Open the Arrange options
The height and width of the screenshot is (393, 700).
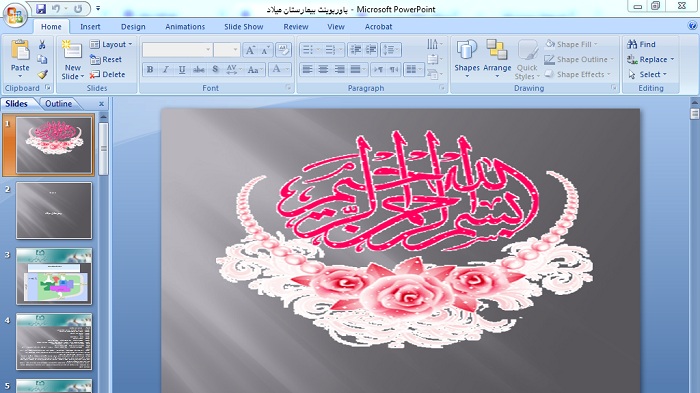[x=497, y=59]
